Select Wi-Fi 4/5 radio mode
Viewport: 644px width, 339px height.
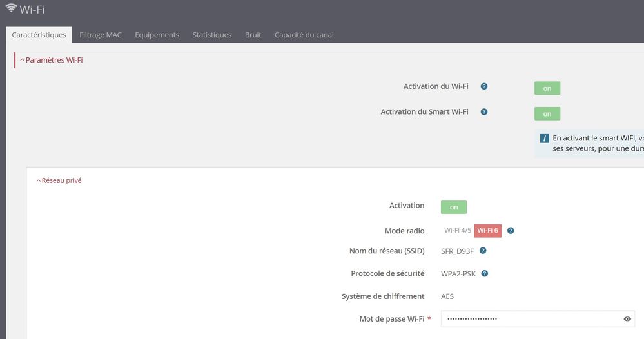(457, 231)
